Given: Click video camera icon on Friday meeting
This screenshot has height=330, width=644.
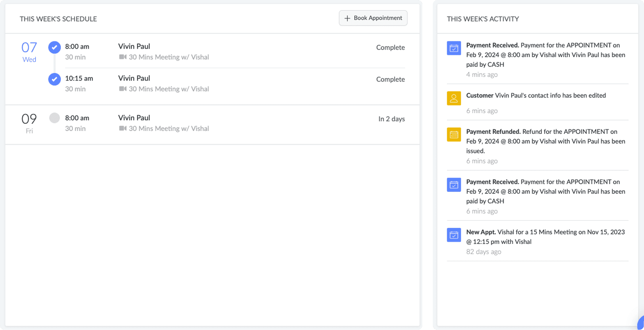Looking at the screenshot, I should pyautogui.click(x=123, y=128).
